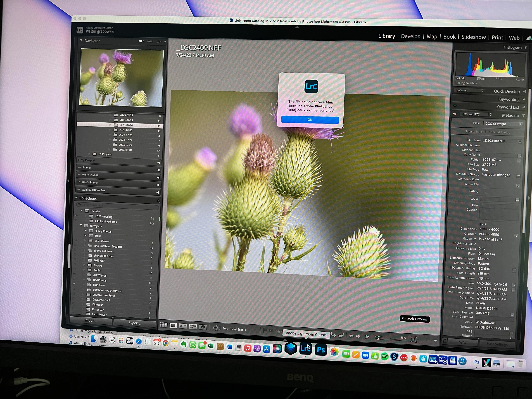Open People view face icon
532x399 pixels.
(203, 327)
